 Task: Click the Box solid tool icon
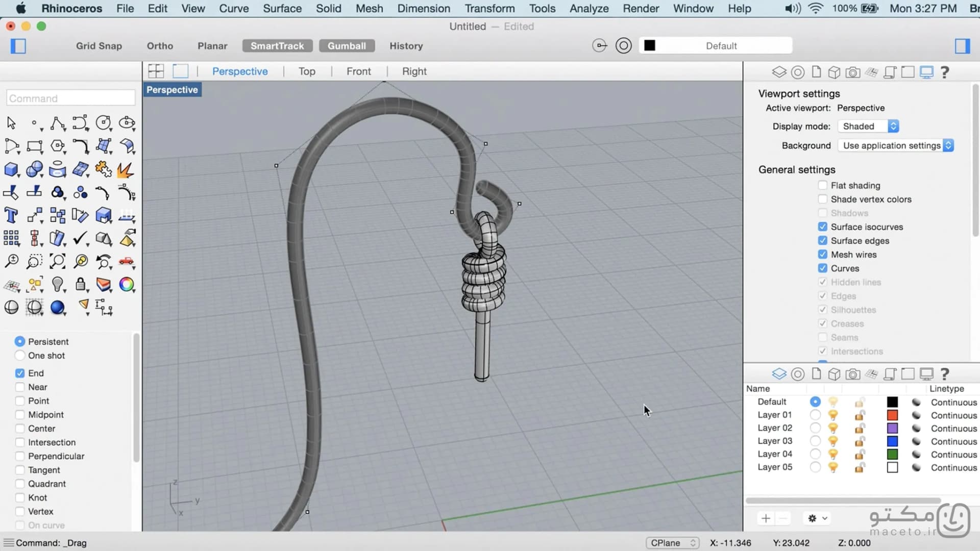[11, 169]
